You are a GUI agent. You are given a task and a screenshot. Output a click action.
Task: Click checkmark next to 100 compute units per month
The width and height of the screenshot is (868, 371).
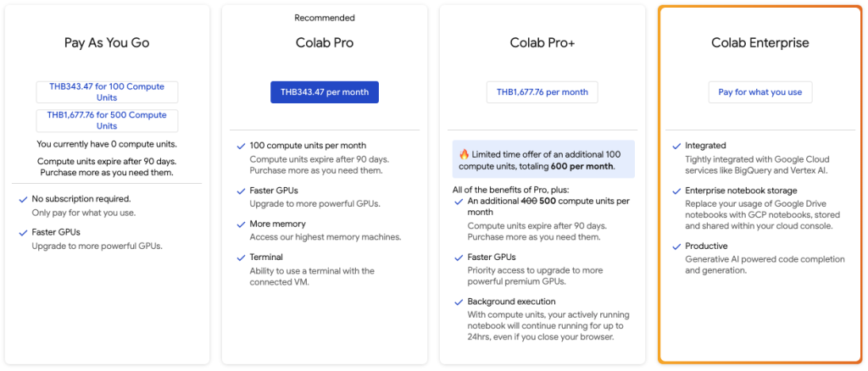[241, 146]
